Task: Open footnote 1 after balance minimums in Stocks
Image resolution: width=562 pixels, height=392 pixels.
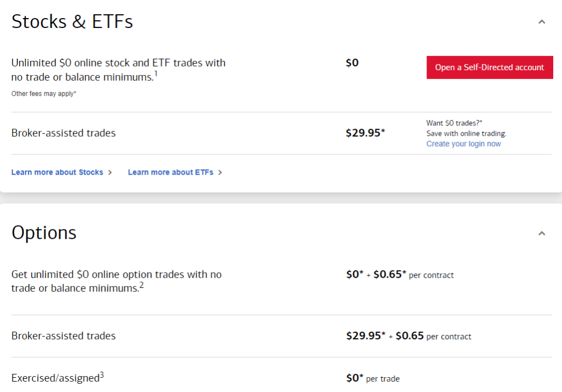Action: pyautogui.click(x=156, y=74)
